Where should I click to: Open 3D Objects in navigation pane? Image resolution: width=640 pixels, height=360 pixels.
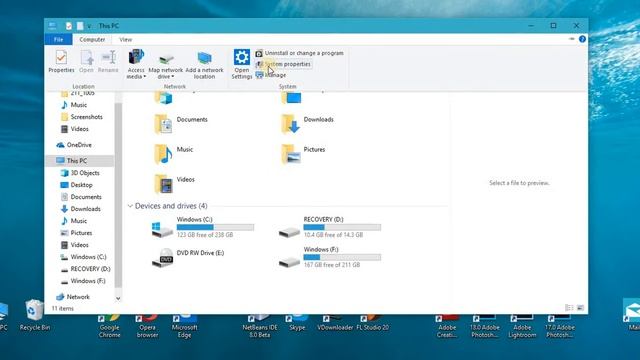80,173
